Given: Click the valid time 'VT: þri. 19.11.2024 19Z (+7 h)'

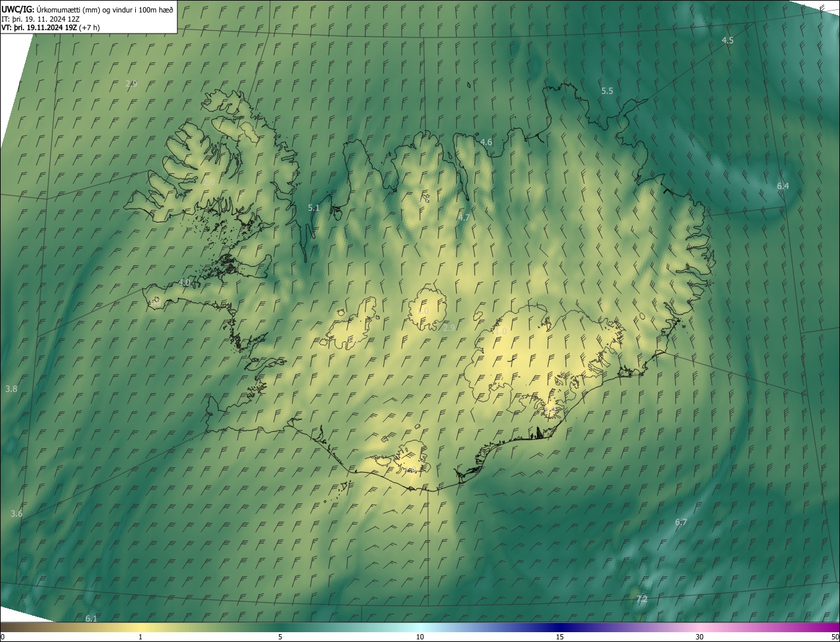Looking at the screenshot, I should [50, 28].
